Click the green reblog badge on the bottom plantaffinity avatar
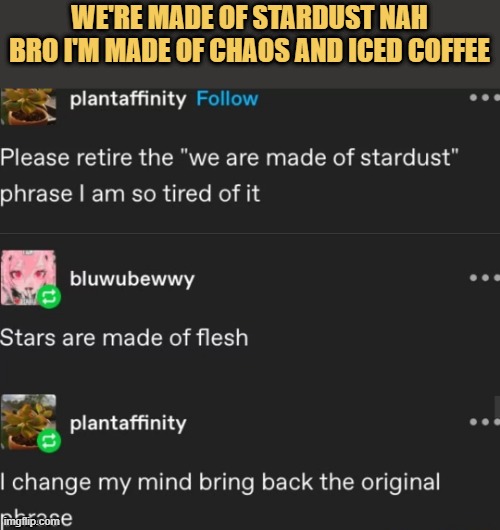500x530 pixels. (x=49, y=441)
